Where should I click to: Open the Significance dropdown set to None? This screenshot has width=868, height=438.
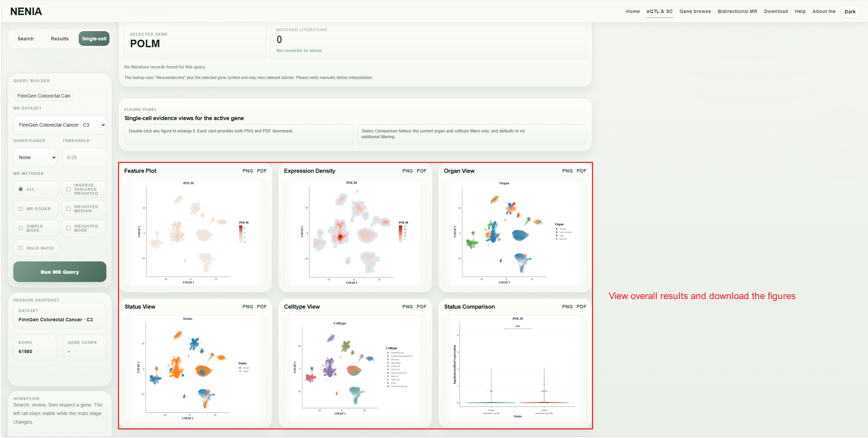(x=35, y=157)
